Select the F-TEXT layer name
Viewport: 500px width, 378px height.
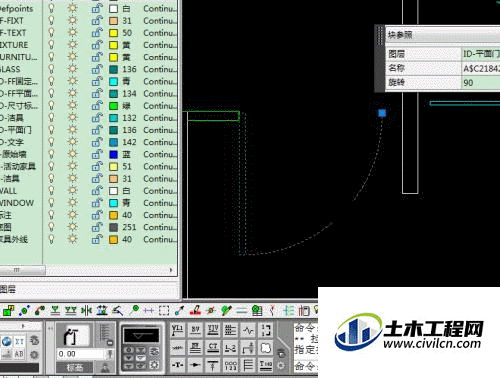(x=13, y=33)
